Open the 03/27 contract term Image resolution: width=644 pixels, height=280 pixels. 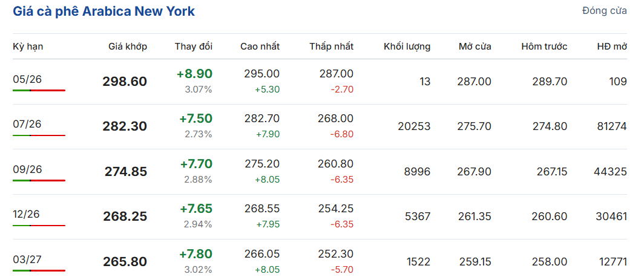(27, 259)
